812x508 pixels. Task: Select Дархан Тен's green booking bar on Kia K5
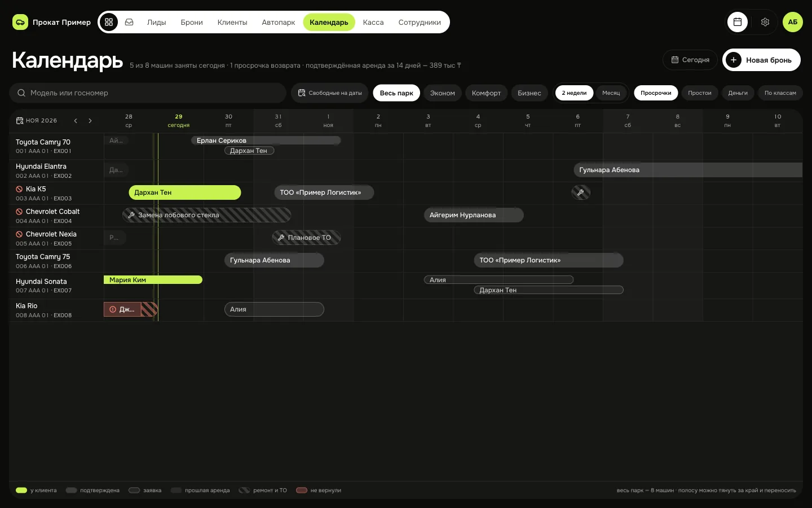[185, 192]
